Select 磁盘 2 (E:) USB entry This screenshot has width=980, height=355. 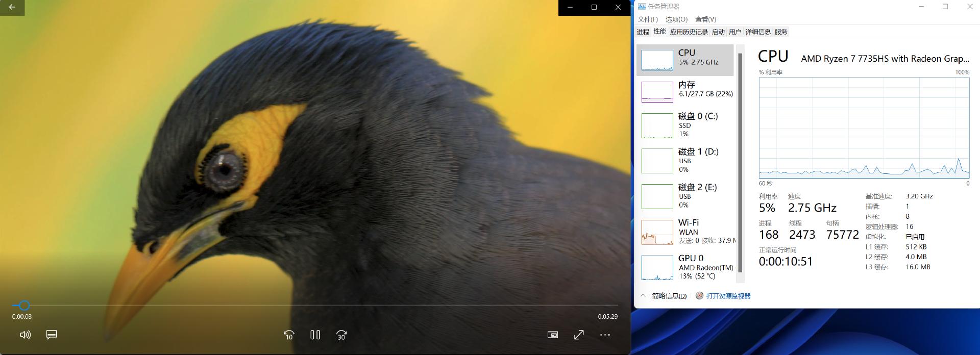click(x=685, y=196)
